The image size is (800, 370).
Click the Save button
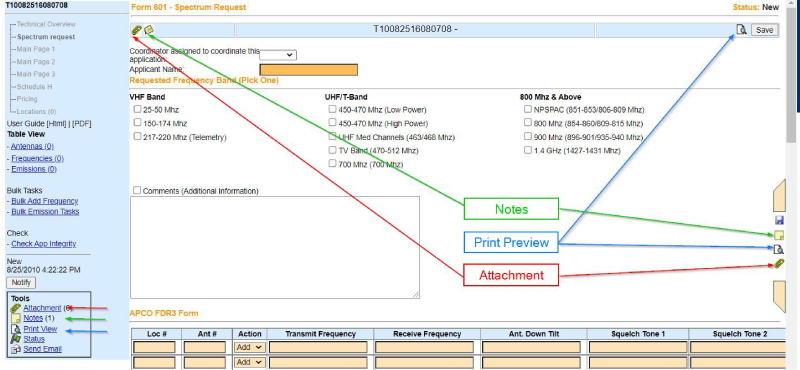pyautogui.click(x=764, y=30)
